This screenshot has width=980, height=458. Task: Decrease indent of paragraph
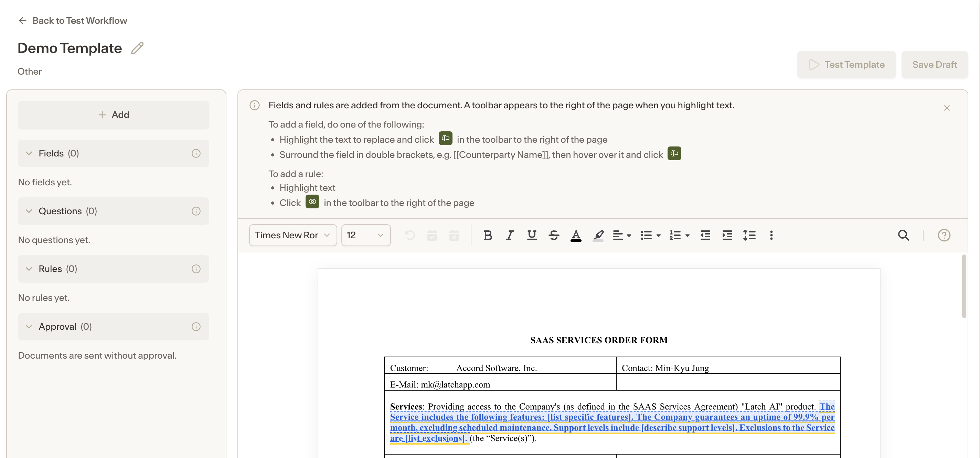pos(705,235)
